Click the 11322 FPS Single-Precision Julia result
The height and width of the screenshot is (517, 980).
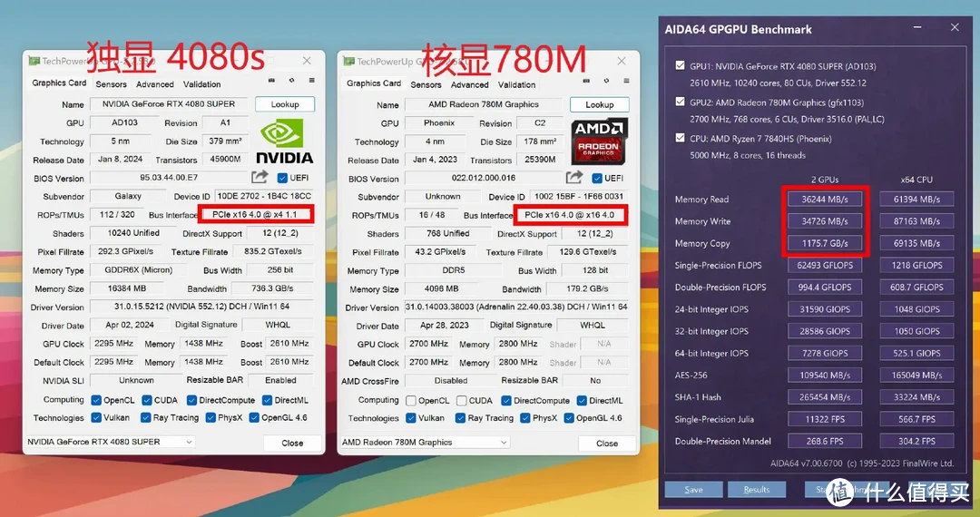point(825,419)
